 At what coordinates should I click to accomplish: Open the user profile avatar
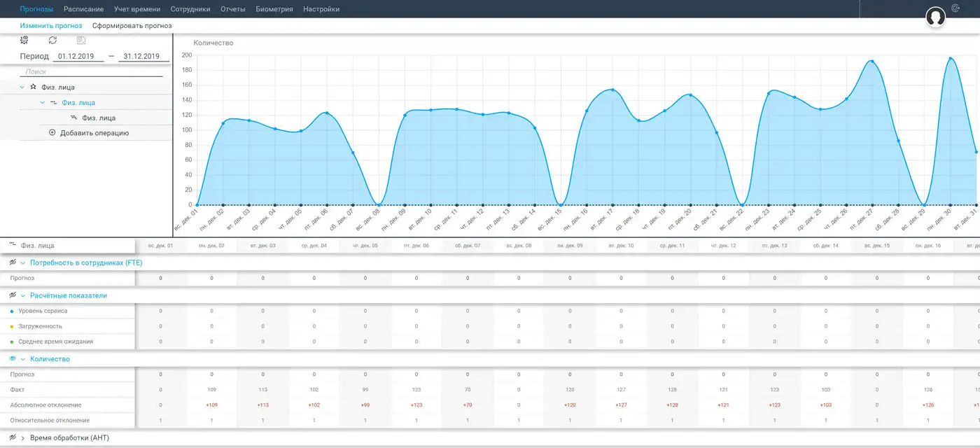pos(935,17)
